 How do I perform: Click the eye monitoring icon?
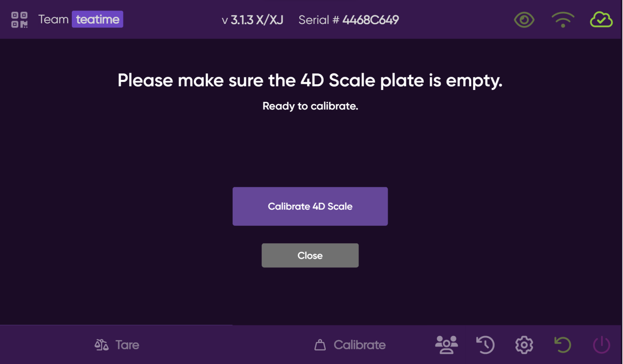(x=524, y=19)
